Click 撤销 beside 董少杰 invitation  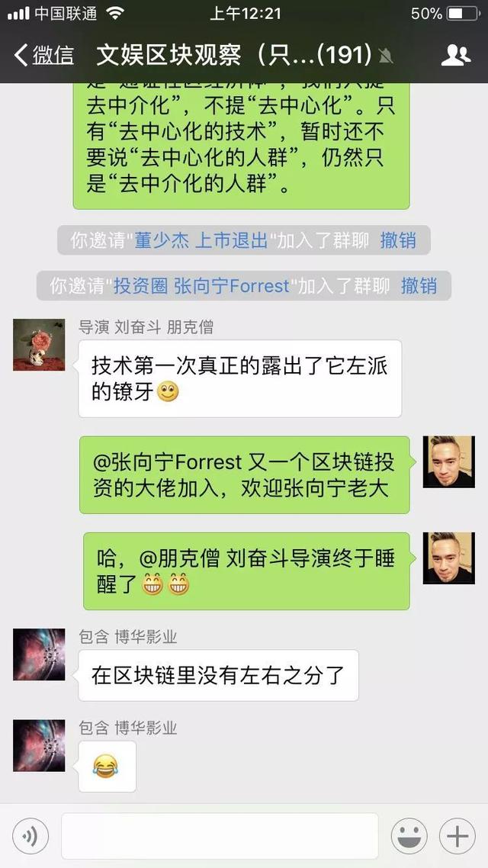(x=398, y=240)
